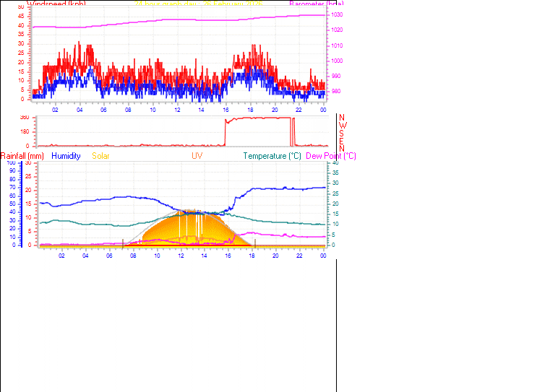
Task: Select the Rainfall (mm) legend label
Action: pyautogui.click(x=22, y=156)
